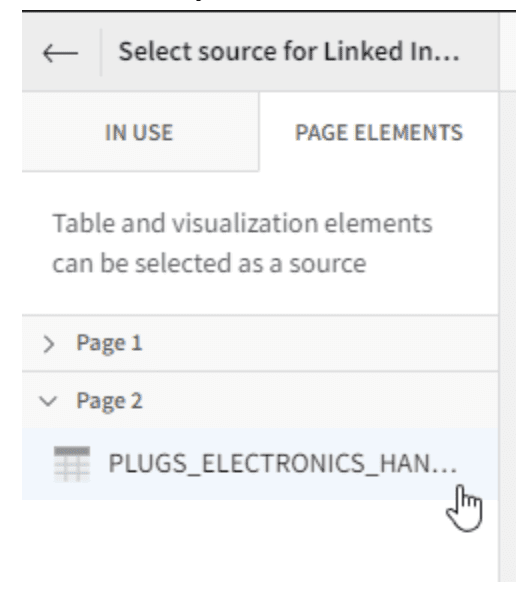
Task: Go back using the left arrow icon
Action: (x=60, y=53)
